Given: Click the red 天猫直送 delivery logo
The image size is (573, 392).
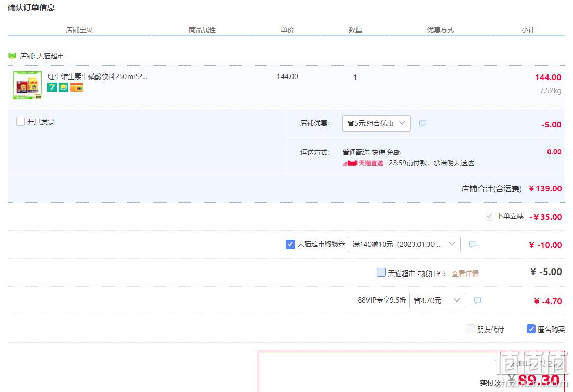Looking at the screenshot, I should point(363,163).
